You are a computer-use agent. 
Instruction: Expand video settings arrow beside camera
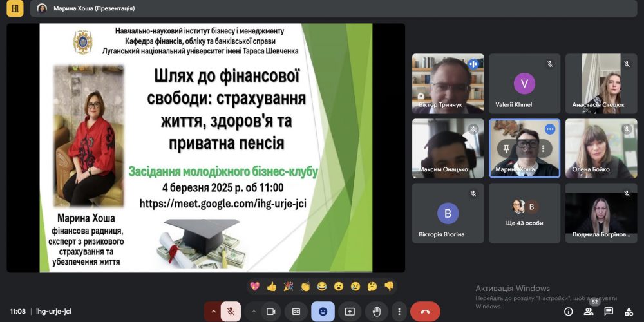[x=254, y=312]
